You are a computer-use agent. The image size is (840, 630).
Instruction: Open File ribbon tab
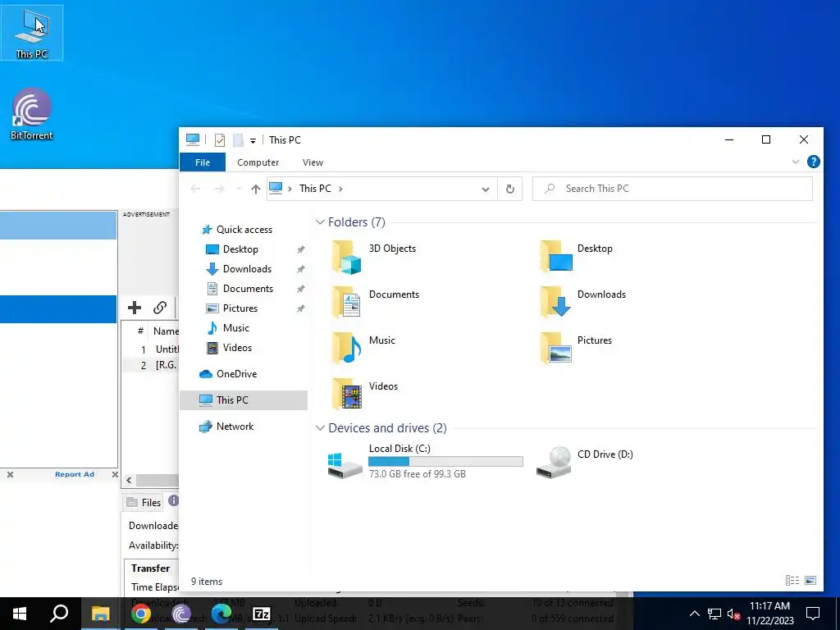pos(203,162)
